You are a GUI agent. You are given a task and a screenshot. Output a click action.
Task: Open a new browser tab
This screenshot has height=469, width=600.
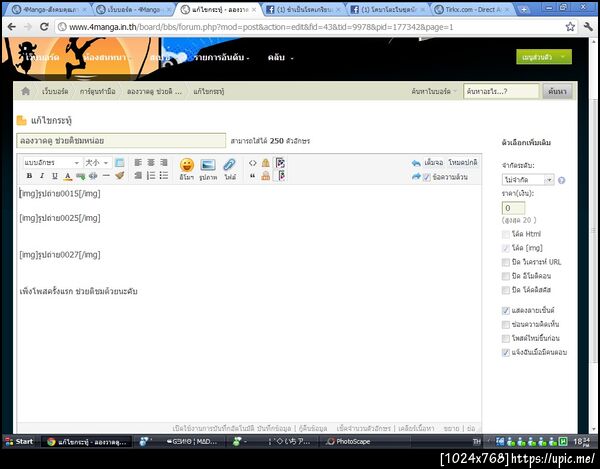(523, 10)
